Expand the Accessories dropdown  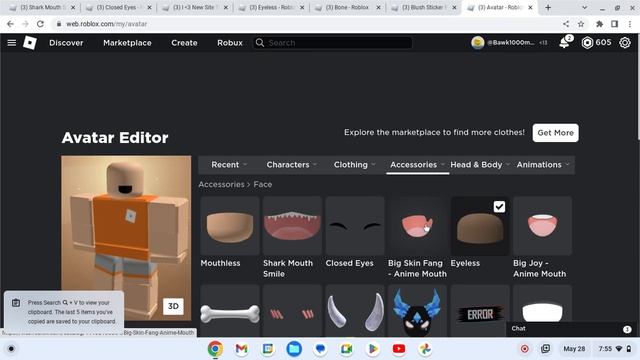pos(417,164)
